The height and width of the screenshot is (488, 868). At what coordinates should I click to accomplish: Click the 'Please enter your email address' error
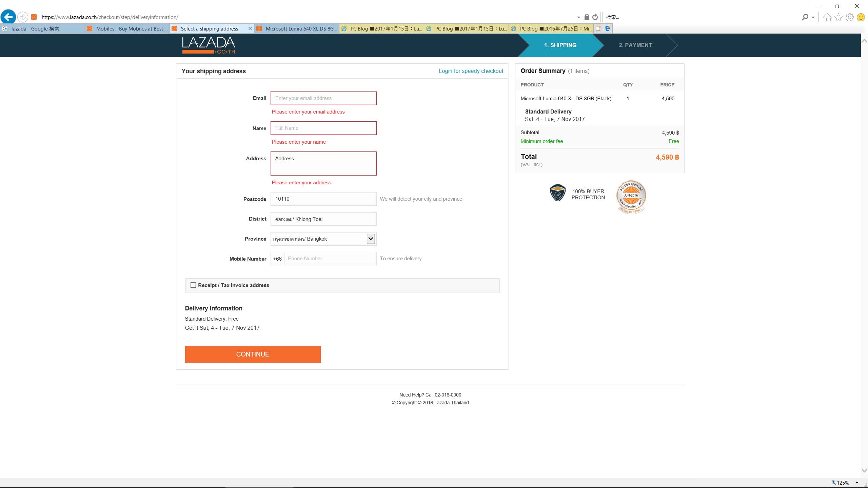click(x=308, y=112)
